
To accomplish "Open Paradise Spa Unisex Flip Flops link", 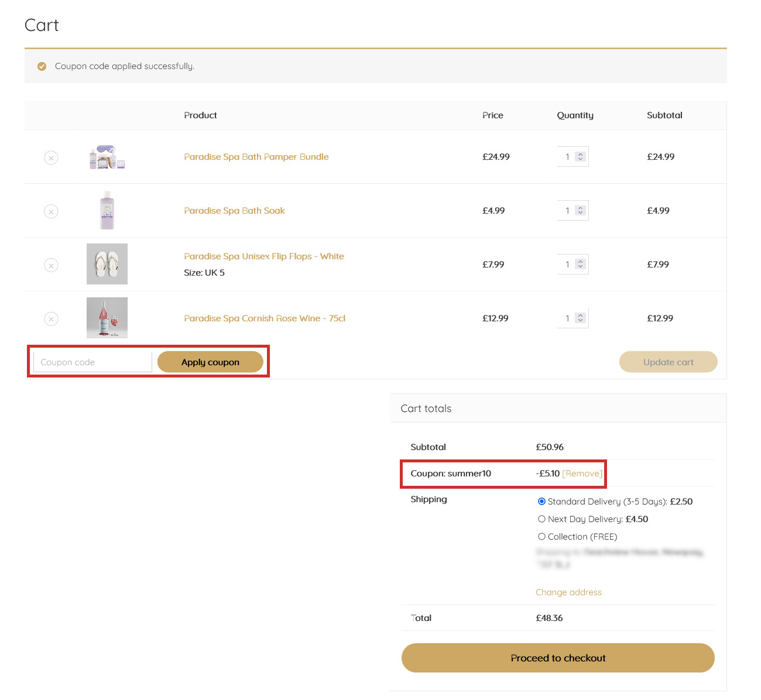I will point(264,256).
